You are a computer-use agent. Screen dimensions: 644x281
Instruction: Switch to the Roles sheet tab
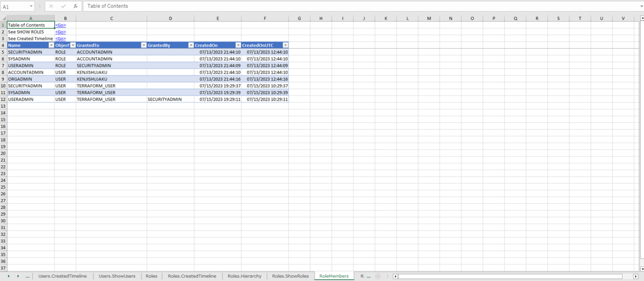click(x=151, y=276)
